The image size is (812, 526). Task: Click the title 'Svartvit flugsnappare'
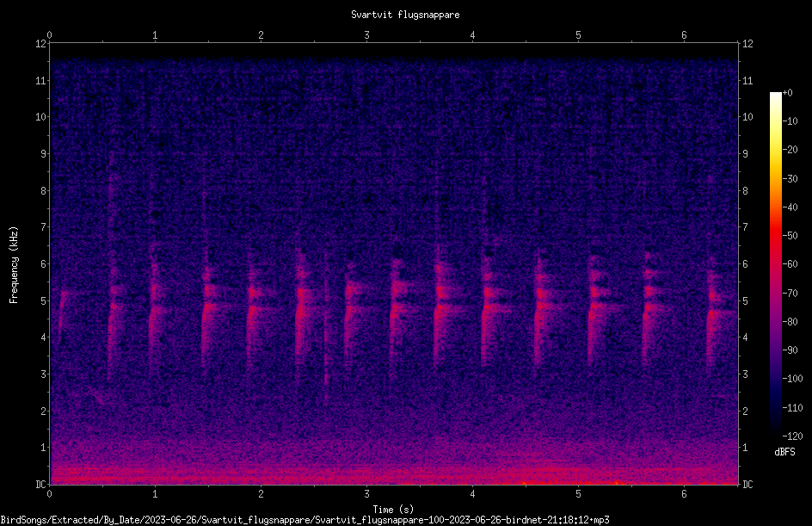405,15
